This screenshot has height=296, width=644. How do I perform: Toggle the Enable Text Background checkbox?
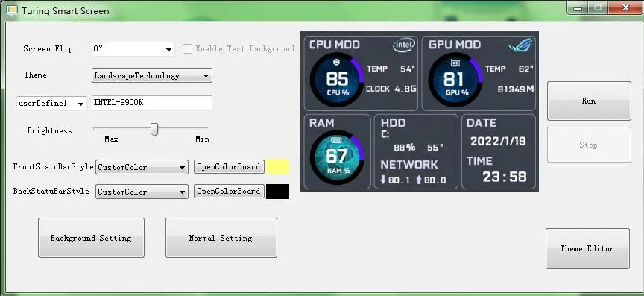point(187,49)
